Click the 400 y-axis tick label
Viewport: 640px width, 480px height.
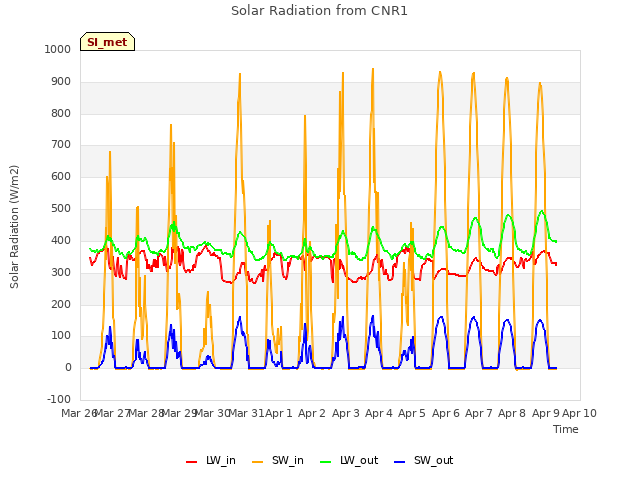click(61, 240)
